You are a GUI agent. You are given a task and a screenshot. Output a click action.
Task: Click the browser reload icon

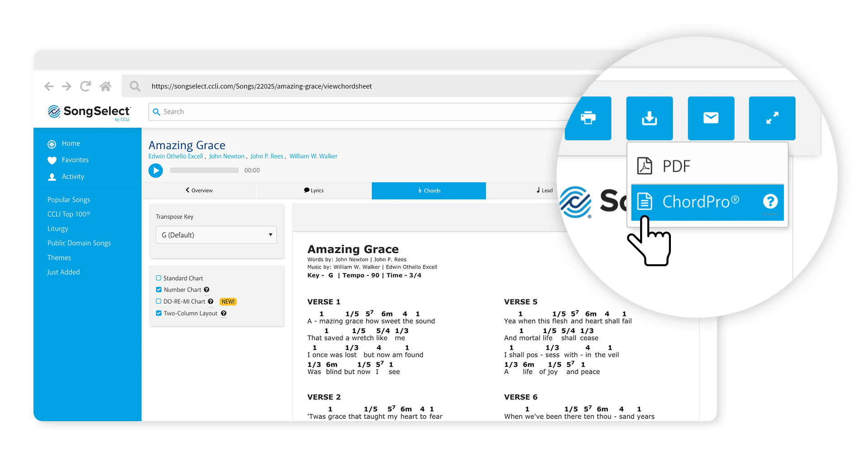pos(85,86)
